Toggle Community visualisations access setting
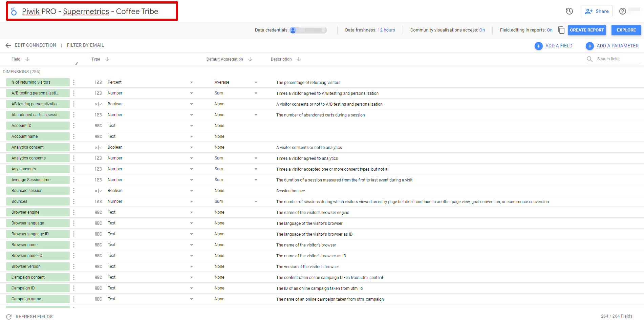 coord(482,30)
